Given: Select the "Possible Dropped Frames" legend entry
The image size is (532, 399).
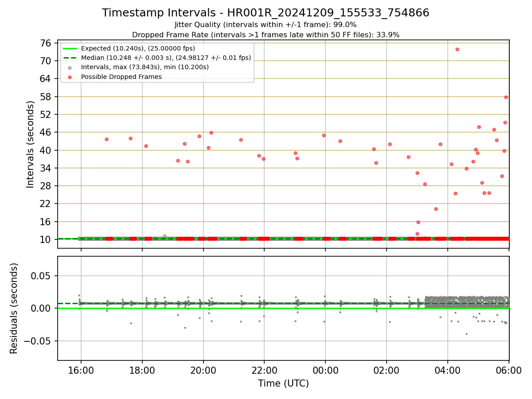Looking at the screenshot, I should point(121,77).
